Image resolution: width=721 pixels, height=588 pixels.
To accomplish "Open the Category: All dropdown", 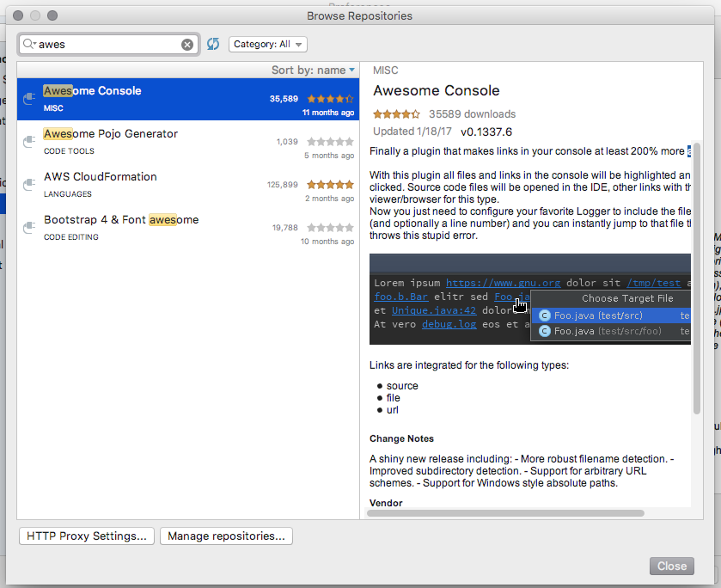I will pyautogui.click(x=268, y=44).
